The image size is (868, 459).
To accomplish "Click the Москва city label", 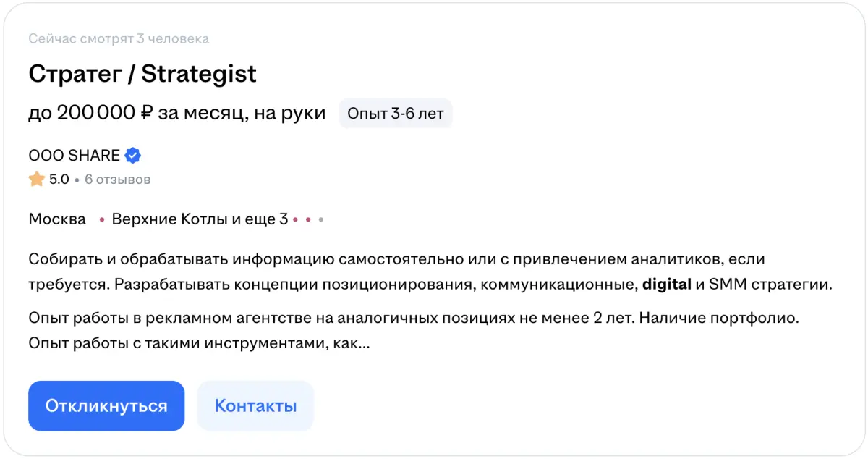I will tap(57, 219).
